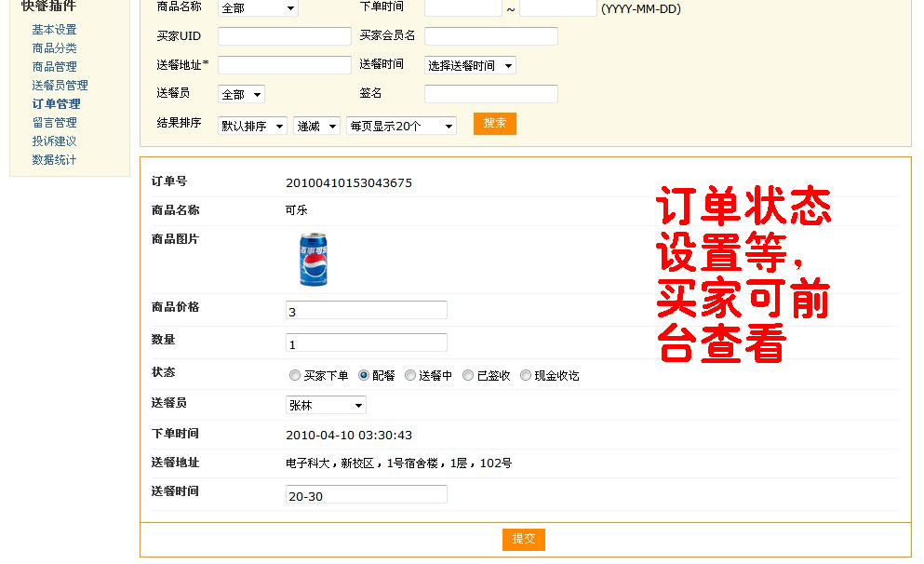Open the 默认排序 sort dropdown

252,126
